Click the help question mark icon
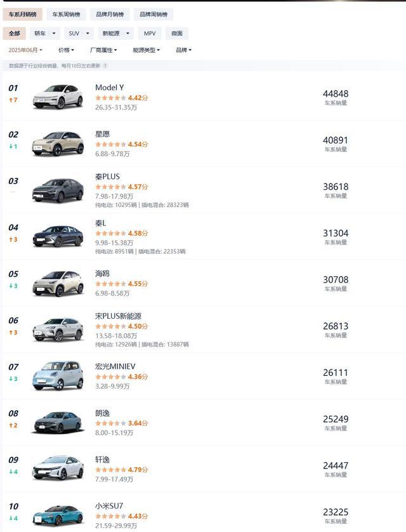The image size is (406, 532). (105, 65)
